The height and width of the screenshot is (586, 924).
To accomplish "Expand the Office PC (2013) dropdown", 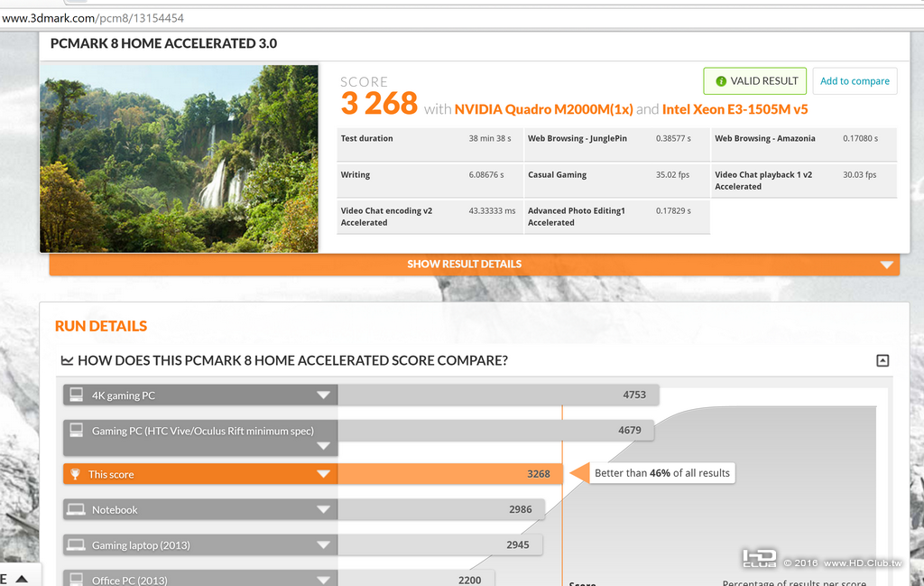I will click(x=323, y=580).
